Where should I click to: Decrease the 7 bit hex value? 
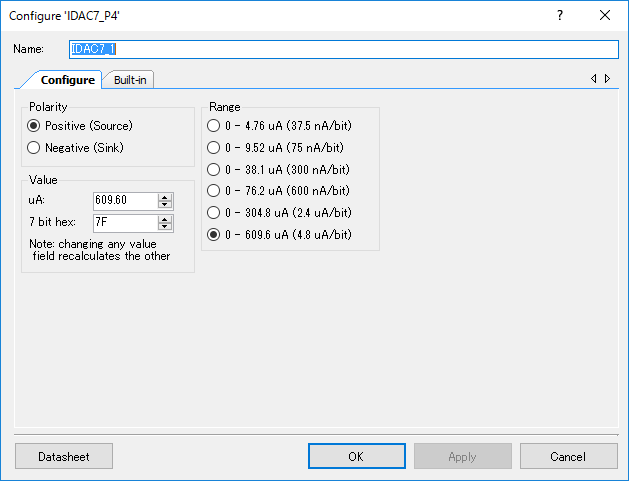pyautogui.click(x=165, y=227)
